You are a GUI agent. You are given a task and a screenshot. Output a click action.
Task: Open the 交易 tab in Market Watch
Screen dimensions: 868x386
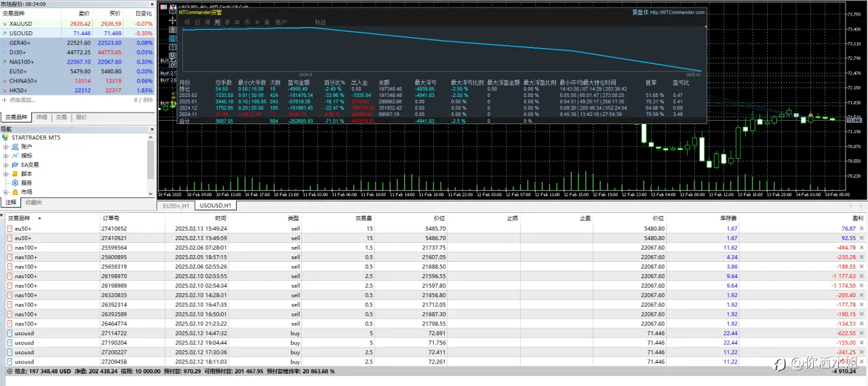coord(62,117)
